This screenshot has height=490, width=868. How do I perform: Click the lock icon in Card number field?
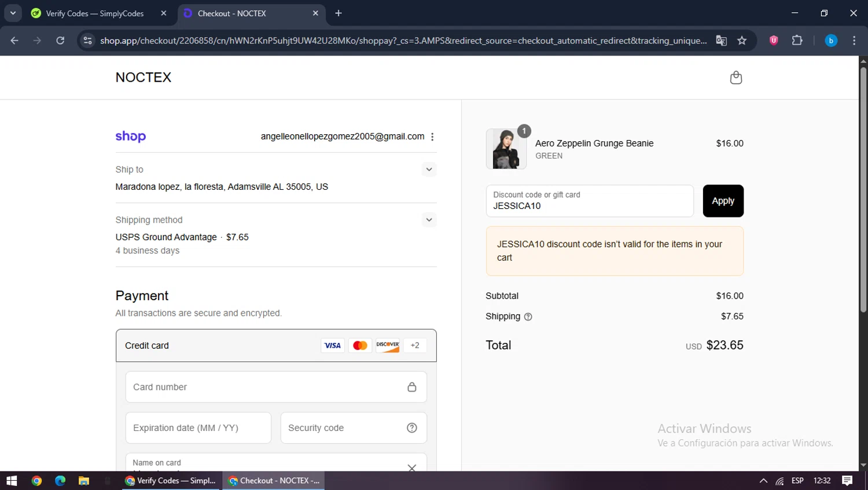pyautogui.click(x=411, y=387)
